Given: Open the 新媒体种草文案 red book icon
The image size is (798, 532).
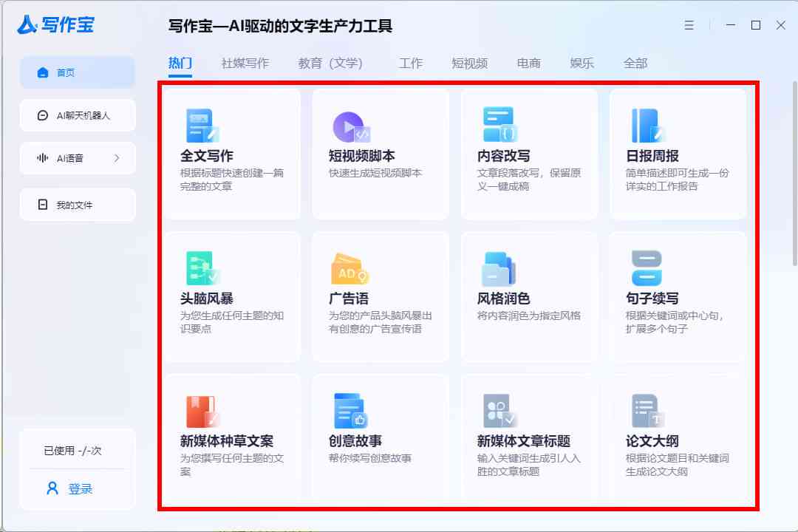Looking at the screenshot, I should [x=202, y=412].
